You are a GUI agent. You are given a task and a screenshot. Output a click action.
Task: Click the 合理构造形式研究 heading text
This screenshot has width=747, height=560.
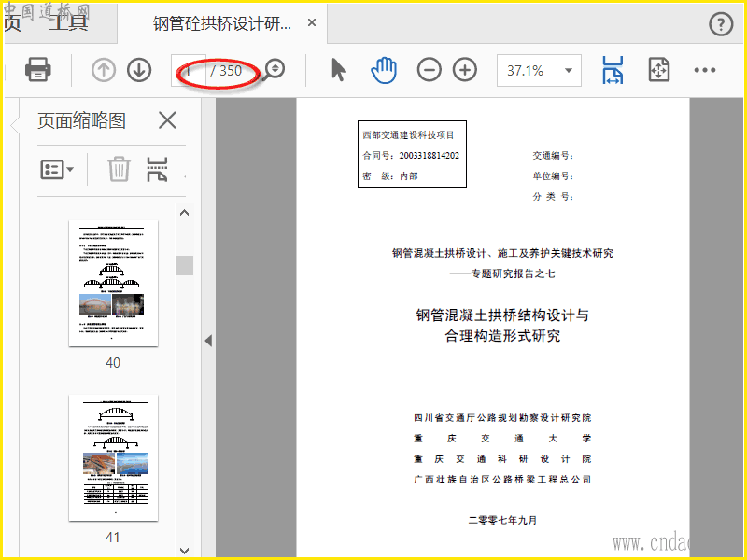[x=502, y=336]
